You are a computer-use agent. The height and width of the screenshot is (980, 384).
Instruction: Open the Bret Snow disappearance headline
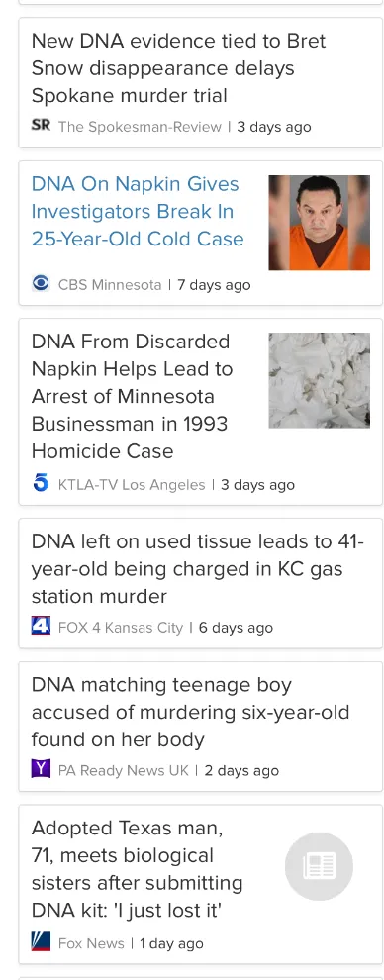tap(178, 68)
